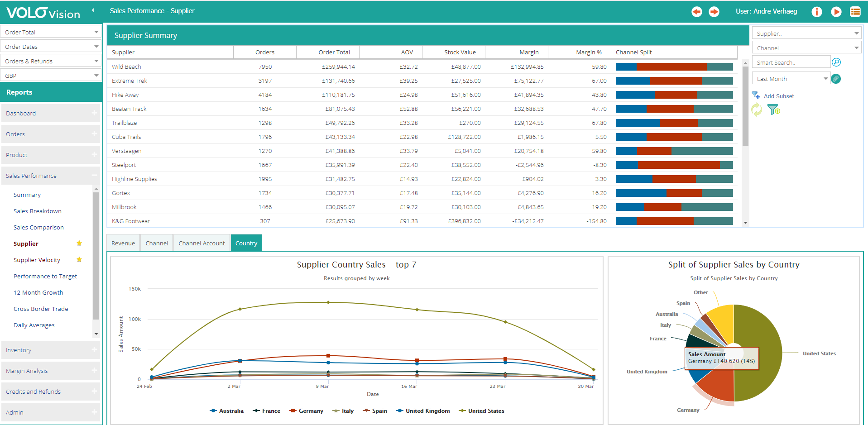Toggle Spain series in chart legend
The image size is (868, 425).
point(374,411)
